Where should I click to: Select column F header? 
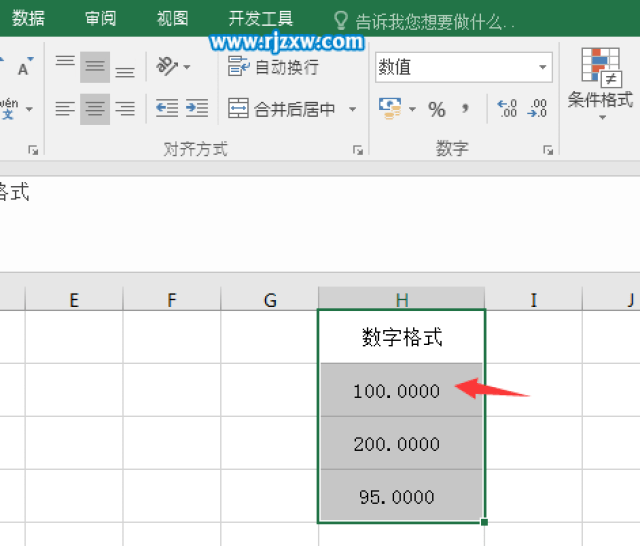(x=172, y=299)
